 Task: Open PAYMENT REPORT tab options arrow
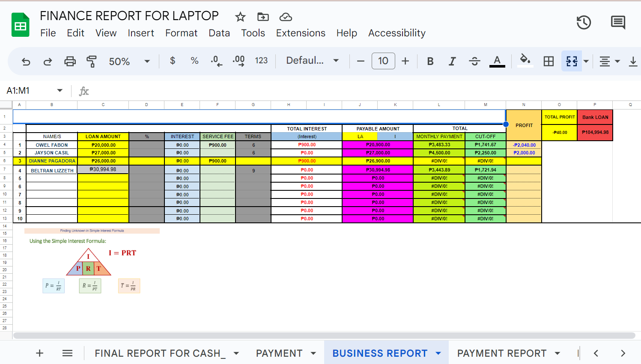[557, 353]
